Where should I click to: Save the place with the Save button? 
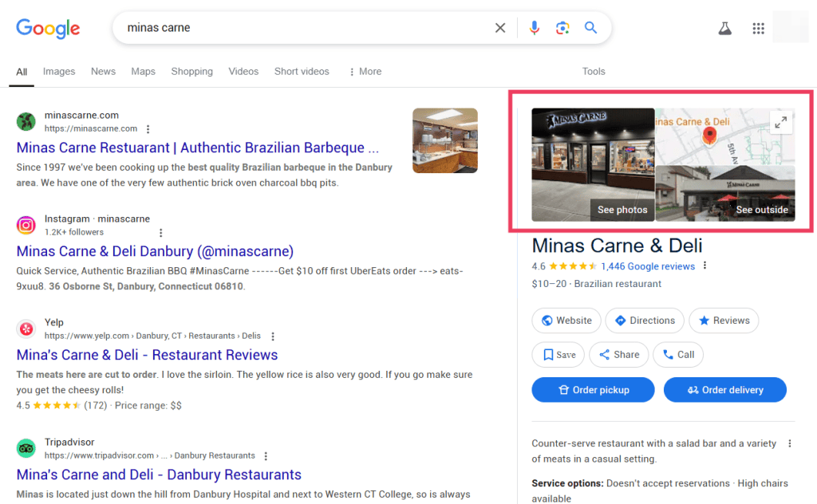tap(558, 355)
